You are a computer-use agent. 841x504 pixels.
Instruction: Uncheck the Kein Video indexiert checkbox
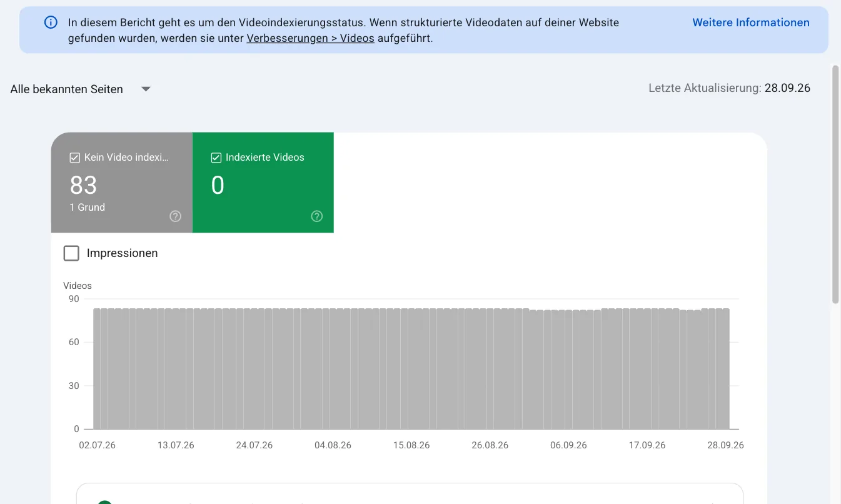click(75, 158)
